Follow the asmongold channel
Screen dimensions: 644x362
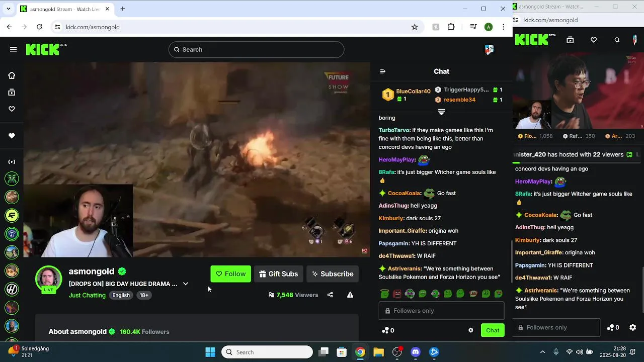(x=230, y=274)
